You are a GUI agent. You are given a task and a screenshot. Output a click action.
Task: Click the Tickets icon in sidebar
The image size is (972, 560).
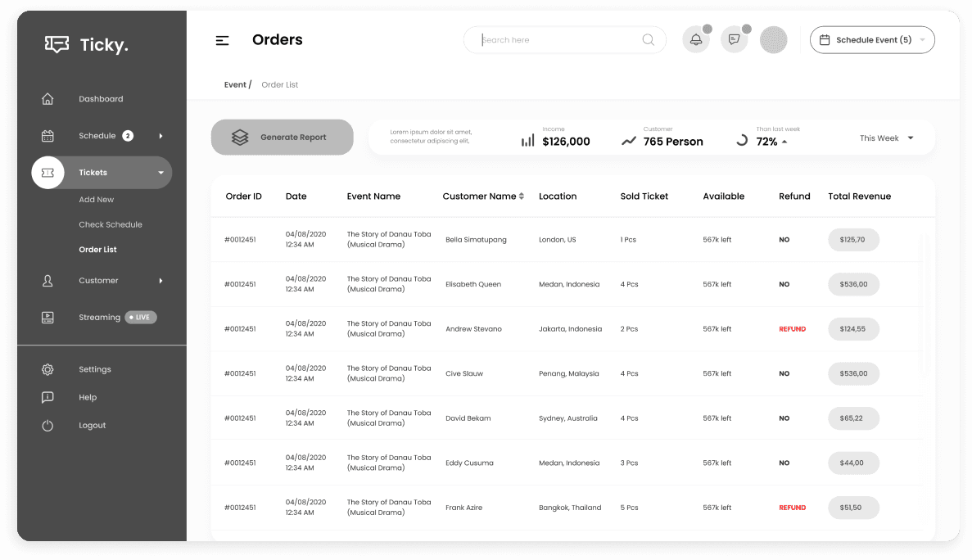coord(47,173)
